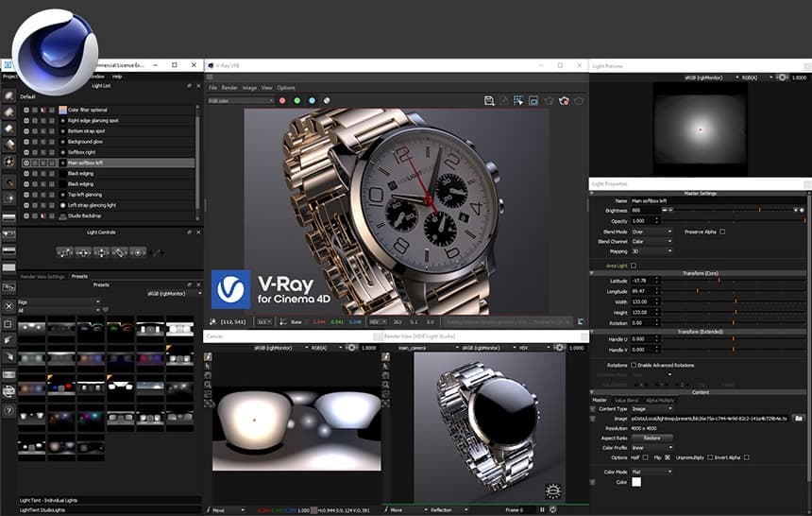Open the File menu in V-Ray VFB
This screenshot has height=516, width=812.
[x=212, y=88]
